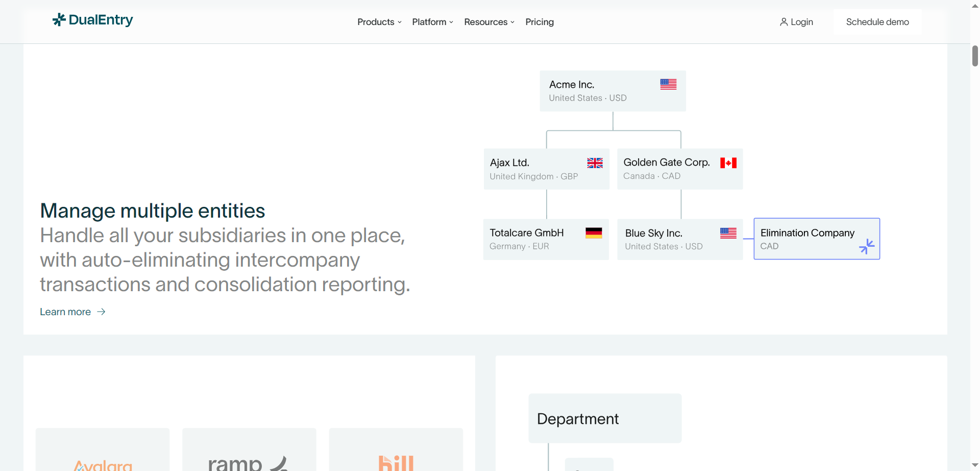This screenshot has height=471, width=980.
Task: Click the Canadian flag on Golden Gate Corp.
Action: [728, 162]
